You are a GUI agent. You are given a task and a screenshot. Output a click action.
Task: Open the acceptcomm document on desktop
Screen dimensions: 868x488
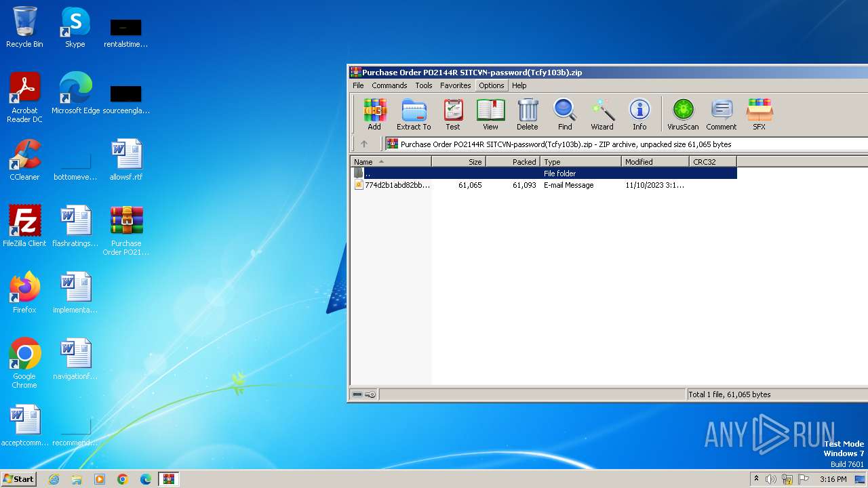click(x=25, y=426)
